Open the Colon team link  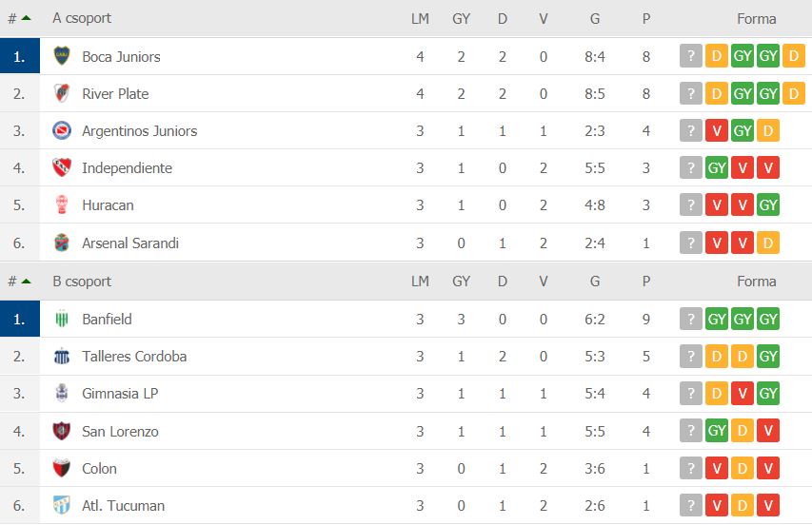[x=99, y=468]
